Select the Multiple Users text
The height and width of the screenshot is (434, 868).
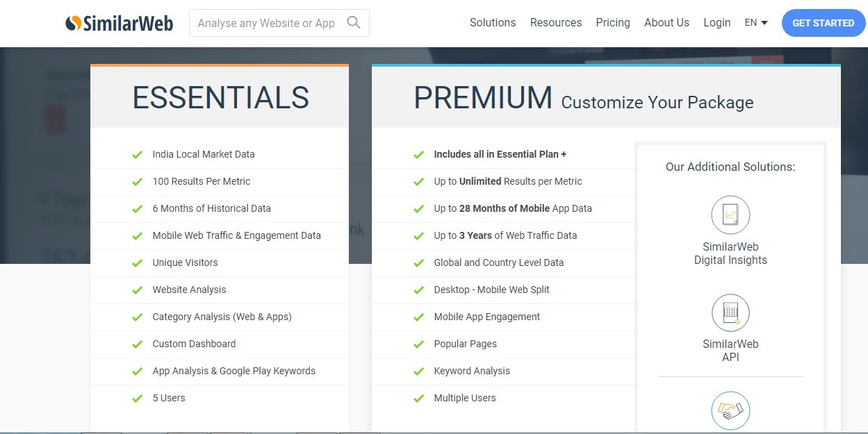tap(465, 398)
